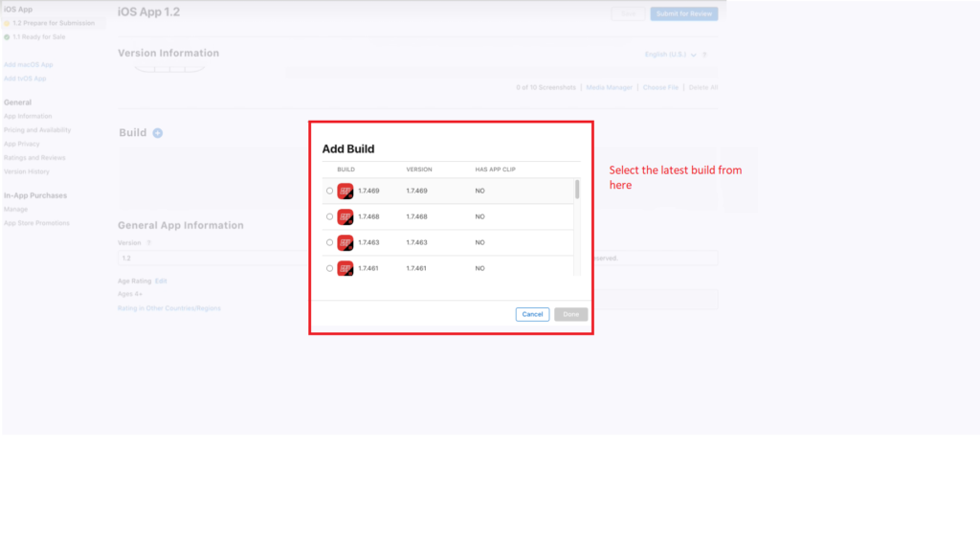The width and height of the screenshot is (980, 543).
Task: Click the NO cell in the 1.7.461 row
Action: point(480,268)
